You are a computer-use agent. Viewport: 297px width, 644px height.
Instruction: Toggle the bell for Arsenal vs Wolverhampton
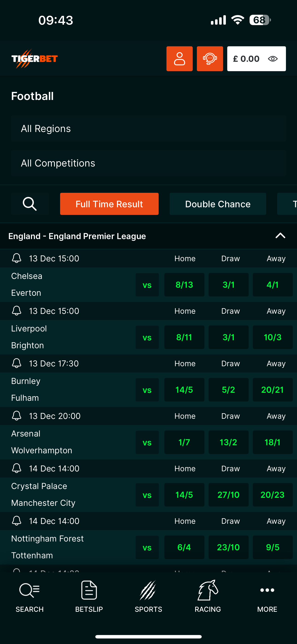[17, 416]
